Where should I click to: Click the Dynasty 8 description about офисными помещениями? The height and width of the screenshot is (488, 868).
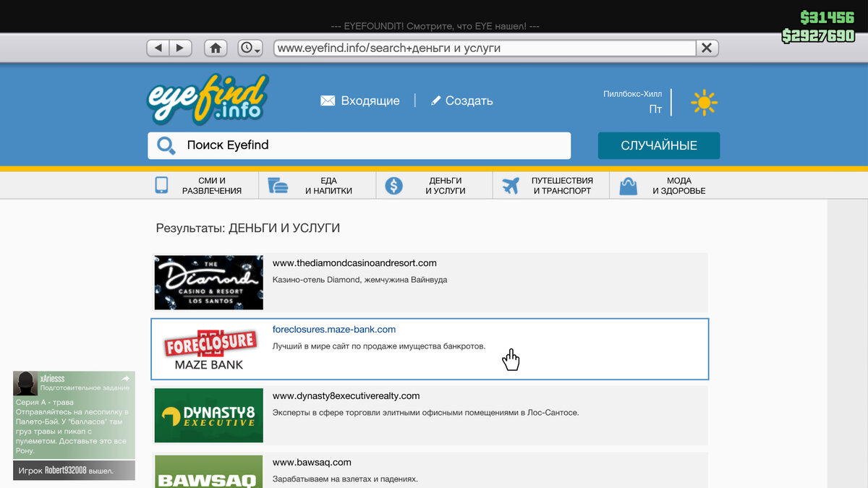[425, 413]
